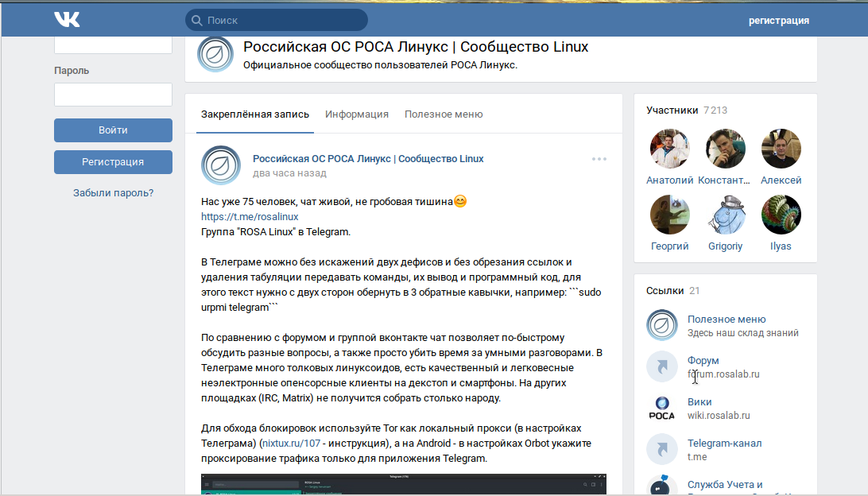Click the Вики РОСА logo icon
Screen dimensions: 868x496
(662, 408)
